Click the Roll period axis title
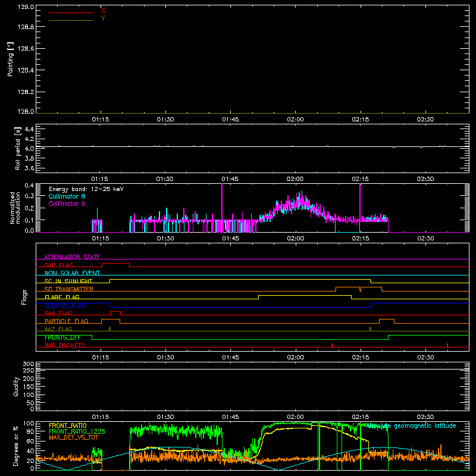476x476 pixels. [x=17, y=148]
